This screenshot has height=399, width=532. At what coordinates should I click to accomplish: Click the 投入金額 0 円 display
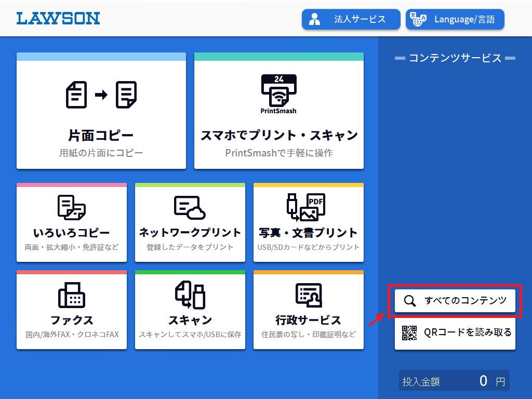[454, 381]
